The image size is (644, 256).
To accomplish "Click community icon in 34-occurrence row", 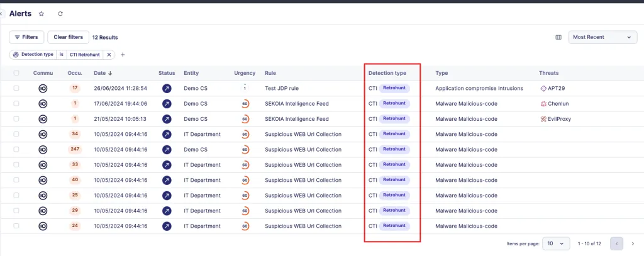I will [x=43, y=134].
